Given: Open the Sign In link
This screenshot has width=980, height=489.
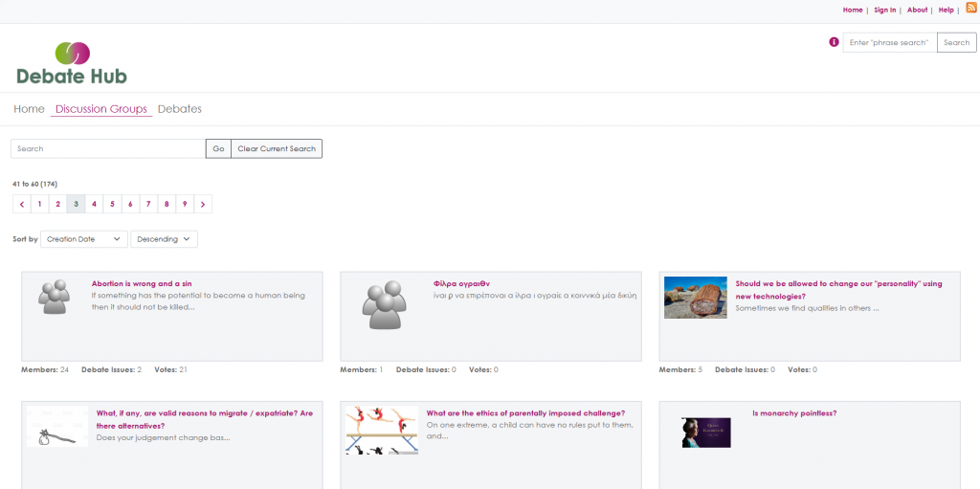Looking at the screenshot, I should (885, 10).
